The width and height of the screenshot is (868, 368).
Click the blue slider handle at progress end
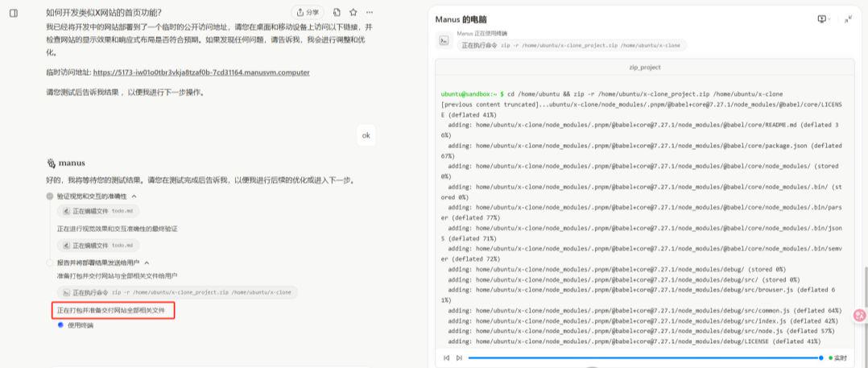tap(821, 358)
